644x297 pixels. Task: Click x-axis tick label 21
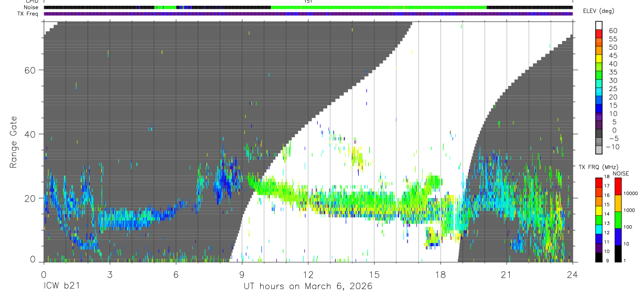tap(506, 274)
